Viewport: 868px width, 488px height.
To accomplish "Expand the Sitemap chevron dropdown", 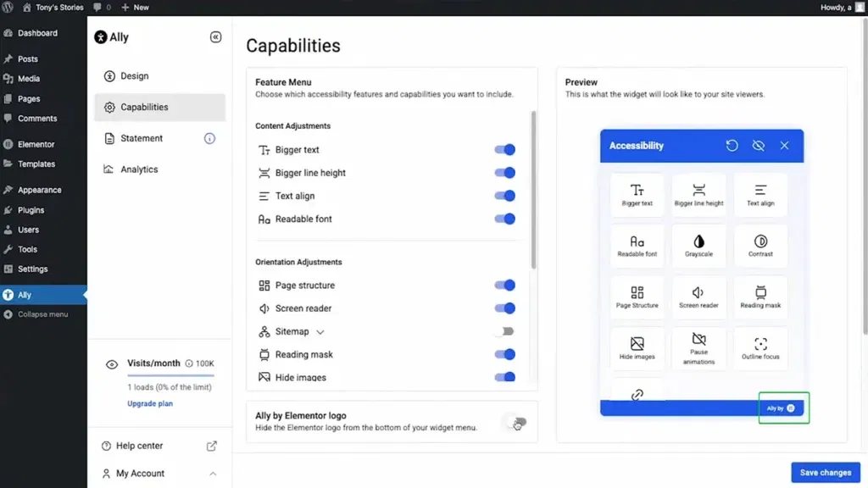I will [320, 332].
